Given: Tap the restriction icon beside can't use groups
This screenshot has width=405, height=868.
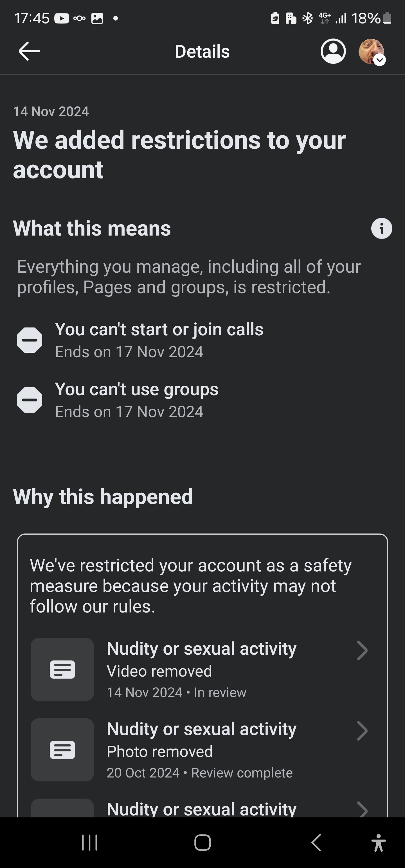Looking at the screenshot, I should (x=30, y=400).
